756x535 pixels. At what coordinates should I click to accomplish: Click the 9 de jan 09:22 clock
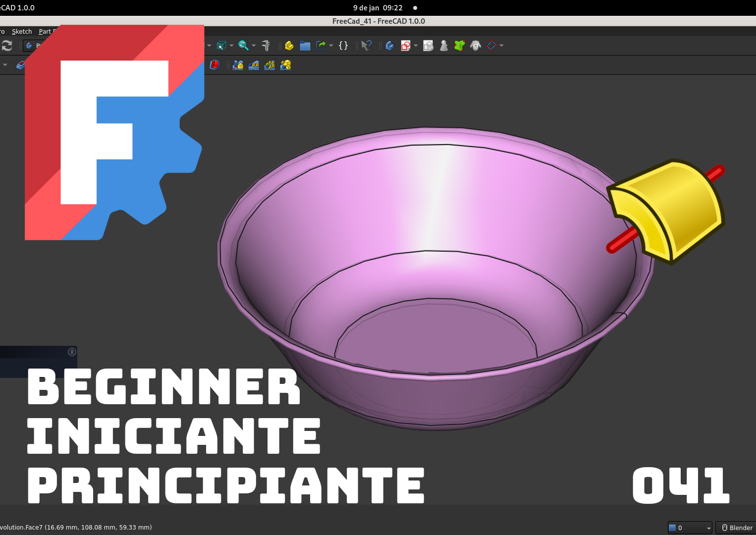[378, 8]
